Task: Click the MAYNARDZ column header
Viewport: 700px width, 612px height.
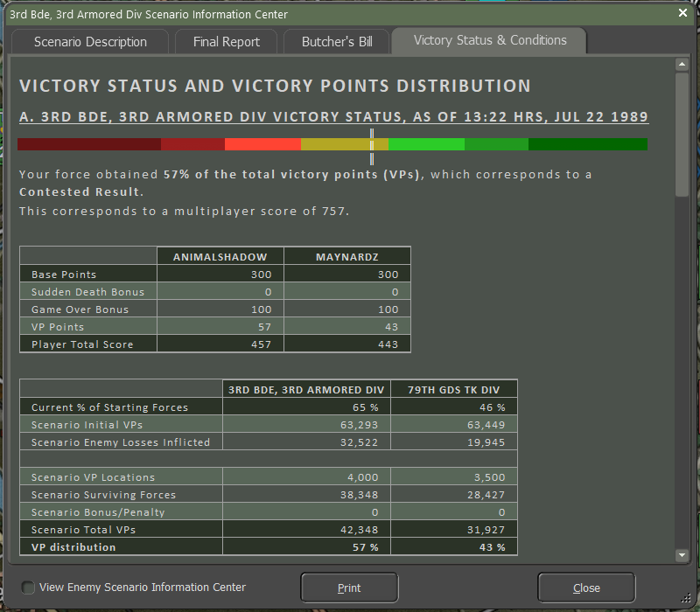Action: 346,256
